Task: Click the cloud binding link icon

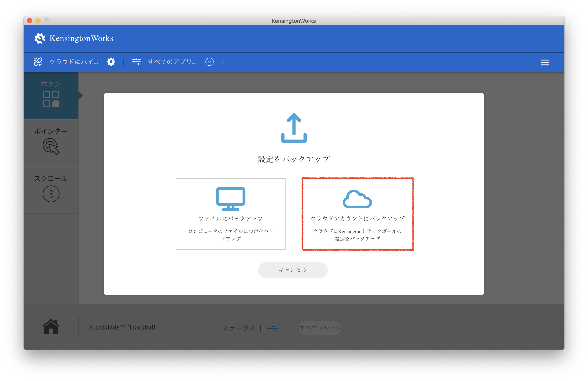Action: point(38,62)
